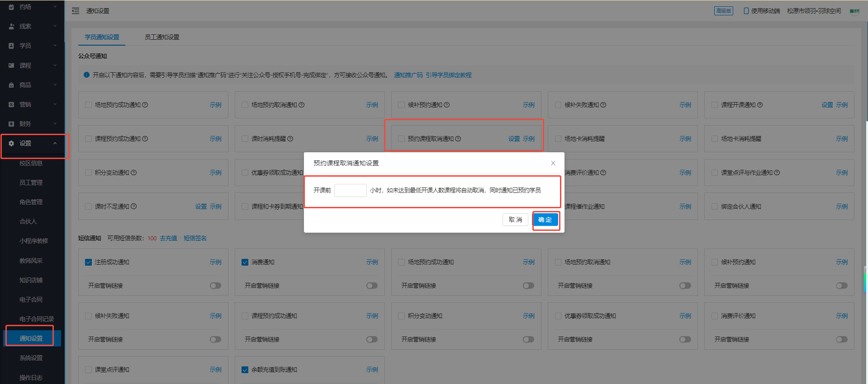Open 员工管理 in the sidebar
The width and height of the screenshot is (868, 384).
point(31,183)
